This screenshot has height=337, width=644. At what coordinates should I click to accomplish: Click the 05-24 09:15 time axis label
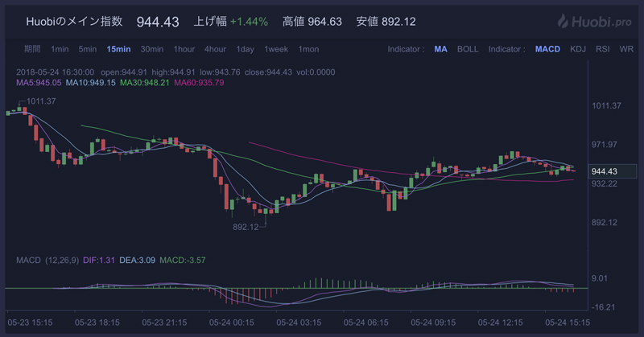pos(433,323)
